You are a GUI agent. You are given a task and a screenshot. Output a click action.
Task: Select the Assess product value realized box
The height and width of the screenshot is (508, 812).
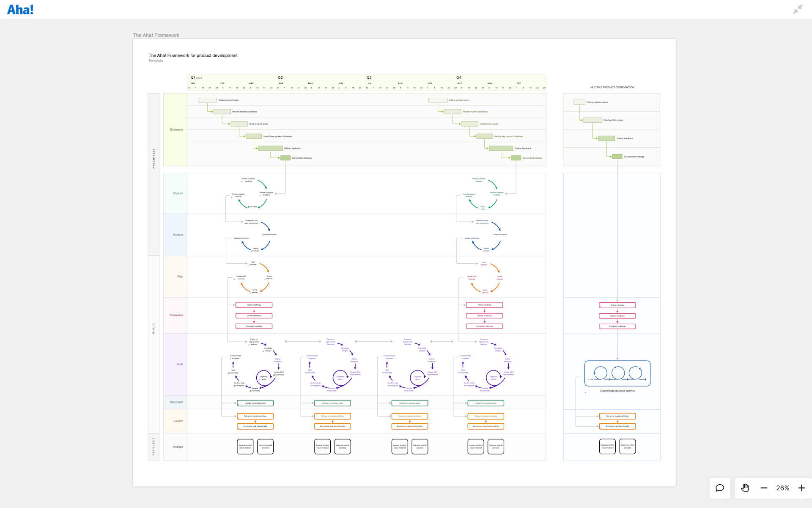click(x=245, y=446)
